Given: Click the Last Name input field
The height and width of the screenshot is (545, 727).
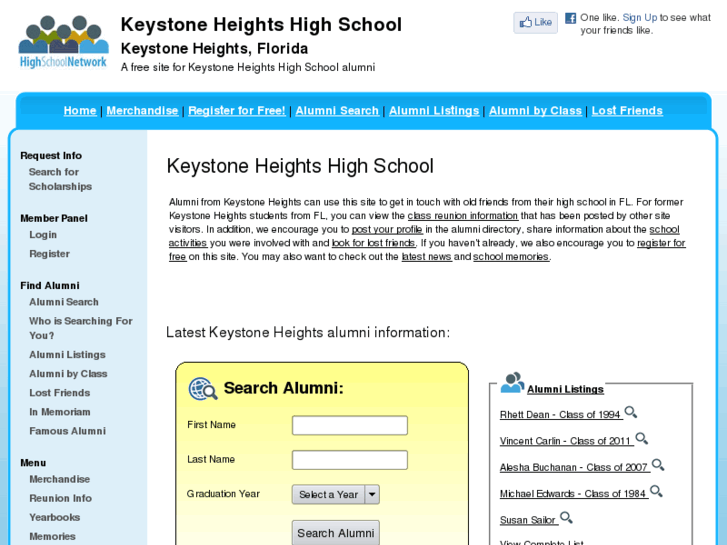Looking at the screenshot, I should coord(350,460).
